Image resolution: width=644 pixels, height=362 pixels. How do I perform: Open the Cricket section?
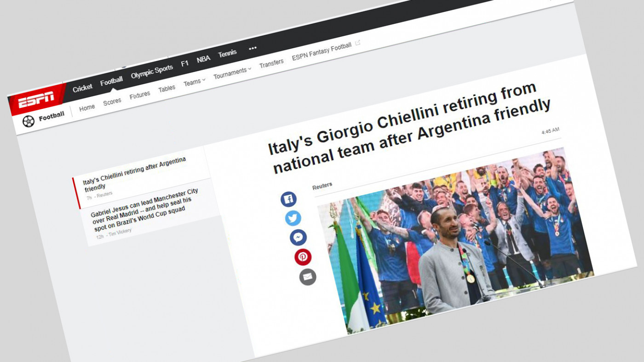pyautogui.click(x=82, y=87)
